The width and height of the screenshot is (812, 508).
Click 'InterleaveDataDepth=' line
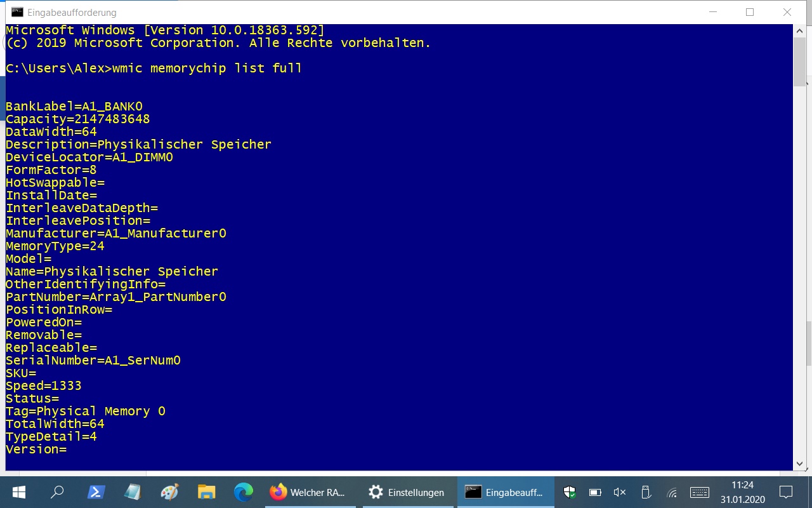(x=82, y=208)
